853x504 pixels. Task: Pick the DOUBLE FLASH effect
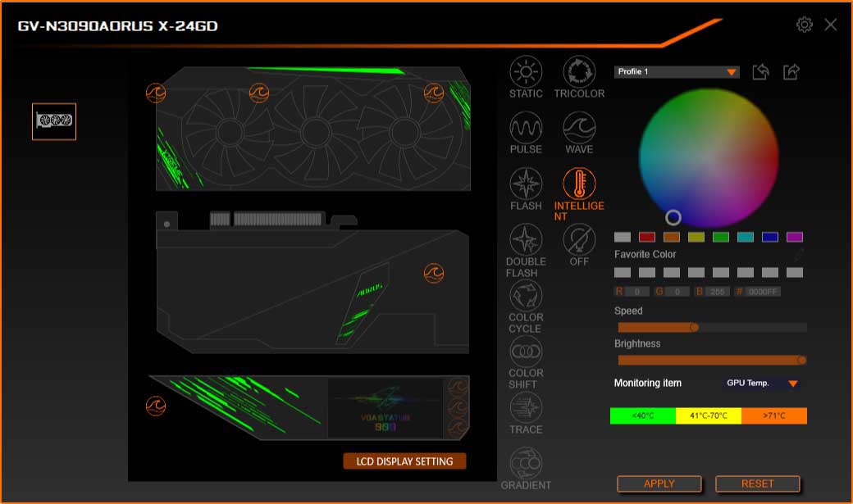tap(526, 240)
